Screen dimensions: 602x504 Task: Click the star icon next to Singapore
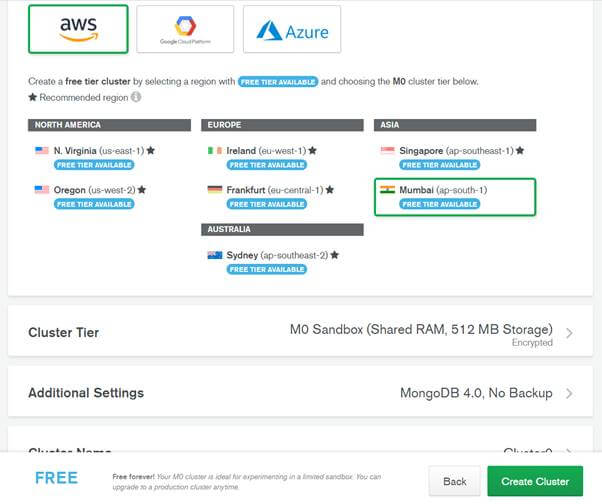520,150
